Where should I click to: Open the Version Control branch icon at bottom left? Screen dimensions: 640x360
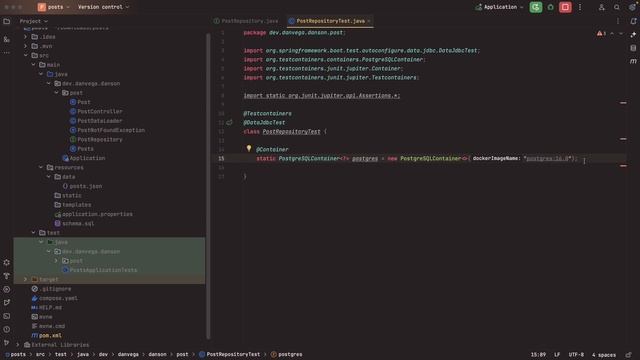(7, 343)
